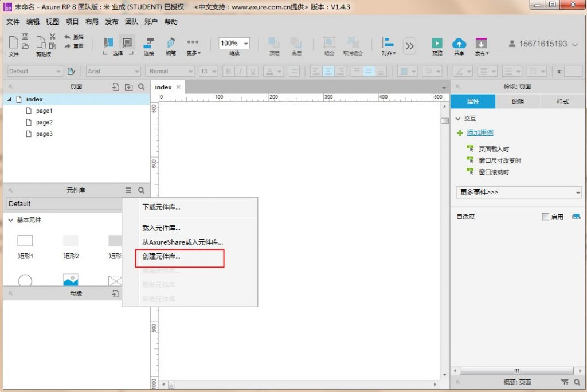Image resolution: width=587 pixels, height=392 pixels.
Task: Click the add page icon in Pages panel
Action: click(116, 87)
